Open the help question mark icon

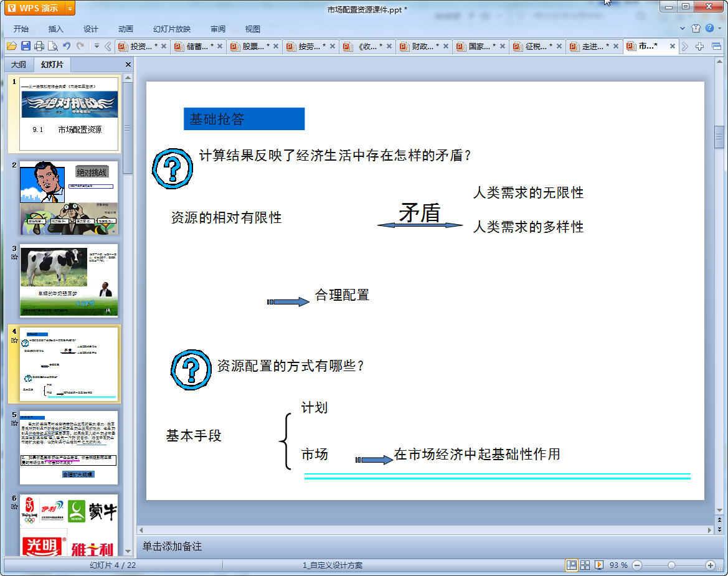coord(709,28)
